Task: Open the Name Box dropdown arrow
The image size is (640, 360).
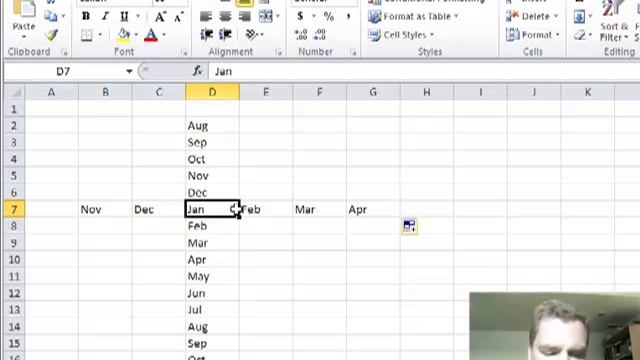Action: [x=129, y=71]
